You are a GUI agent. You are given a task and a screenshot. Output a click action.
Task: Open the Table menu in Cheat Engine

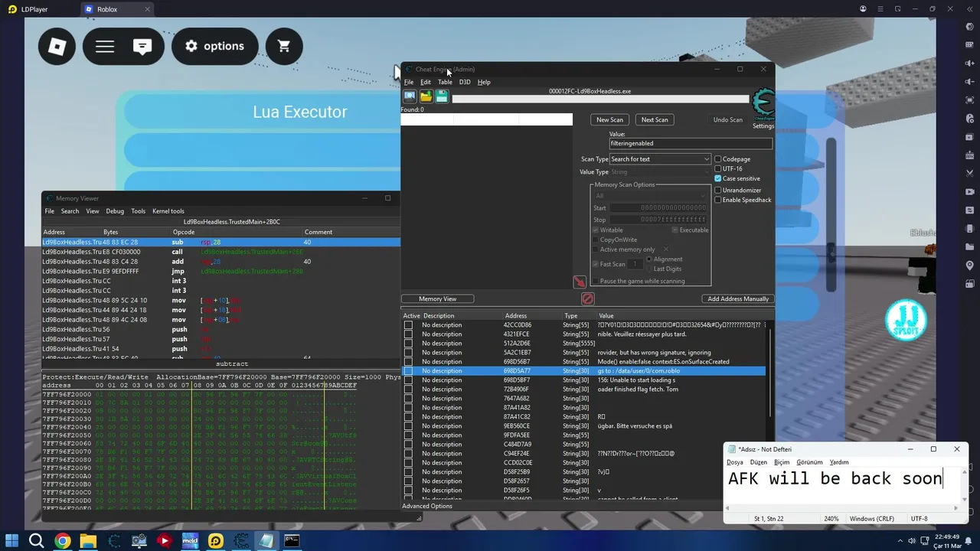point(445,82)
